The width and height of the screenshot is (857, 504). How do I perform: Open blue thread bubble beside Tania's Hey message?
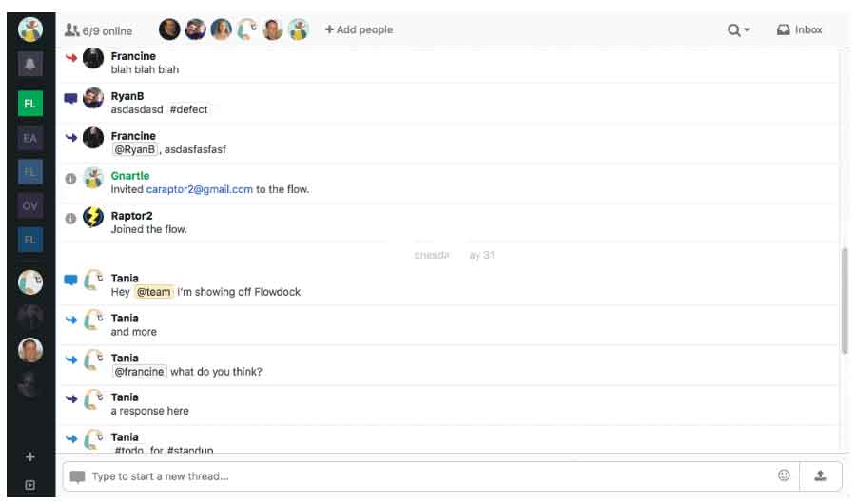click(71, 280)
